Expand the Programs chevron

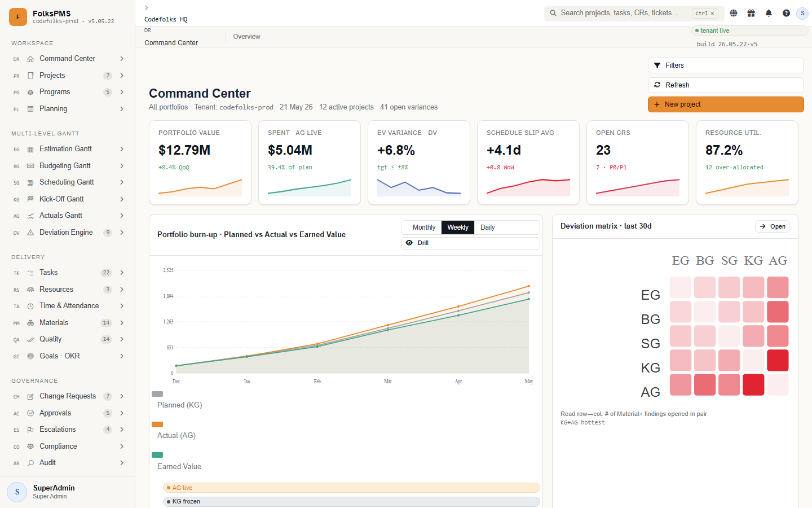click(x=122, y=92)
